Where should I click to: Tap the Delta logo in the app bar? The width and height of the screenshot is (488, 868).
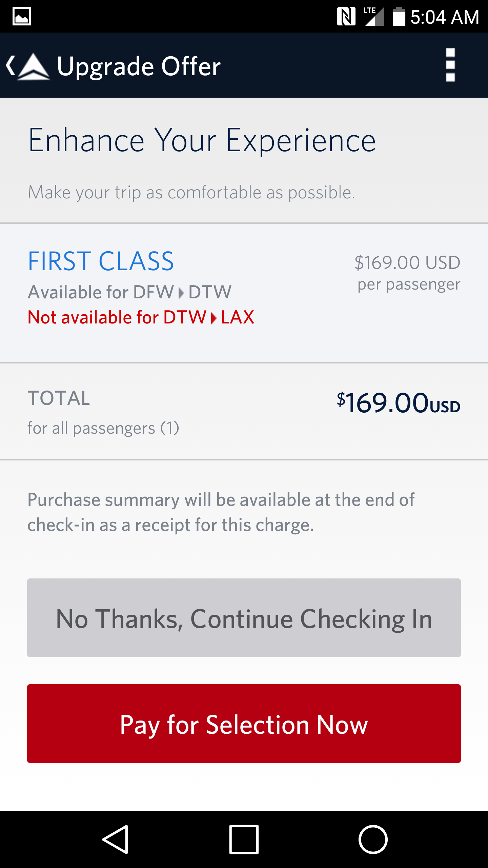[33, 66]
